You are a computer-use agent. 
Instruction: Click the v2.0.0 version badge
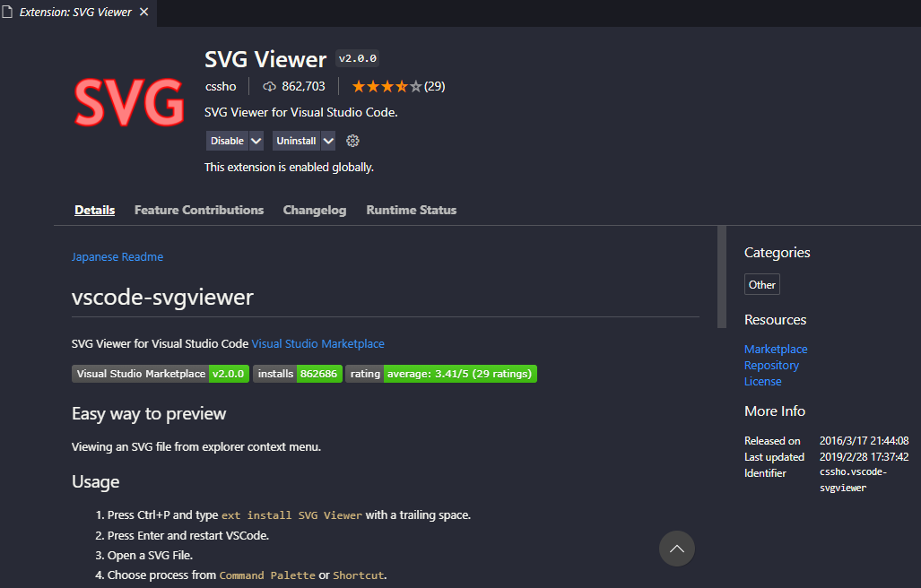[x=356, y=57]
